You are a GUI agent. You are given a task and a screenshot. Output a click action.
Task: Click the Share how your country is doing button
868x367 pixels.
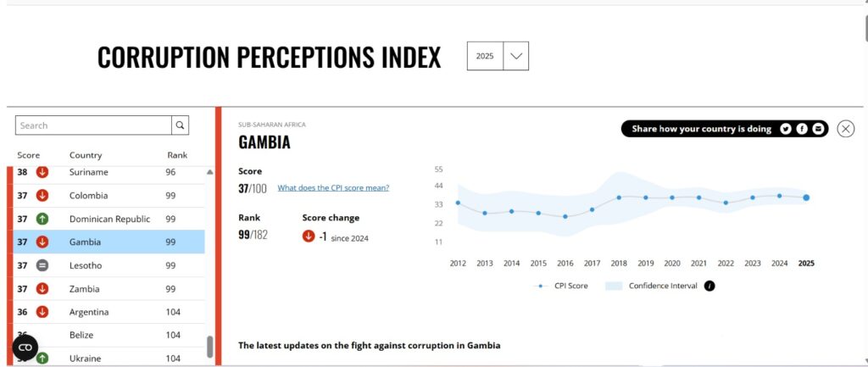[x=701, y=129]
